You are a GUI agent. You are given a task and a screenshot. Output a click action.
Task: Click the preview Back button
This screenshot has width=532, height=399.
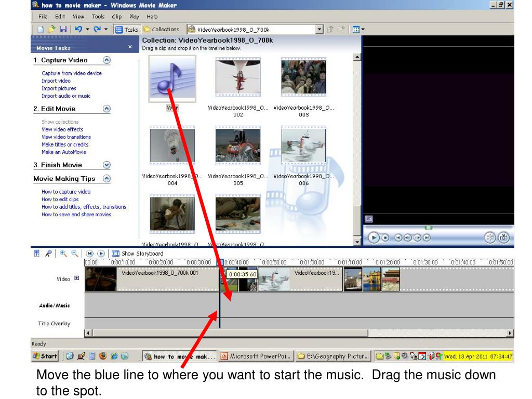coord(398,238)
